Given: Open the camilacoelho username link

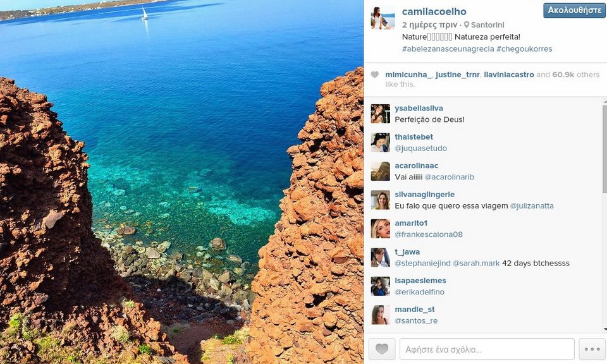Looking at the screenshot, I should click(x=434, y=11).
